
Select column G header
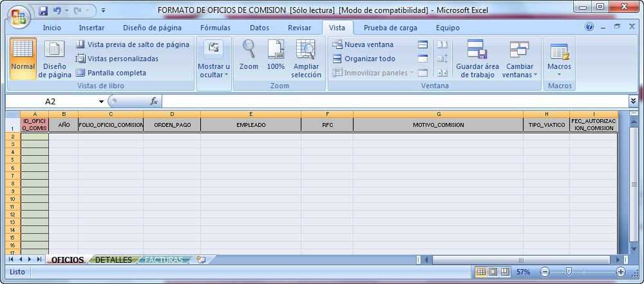438,114
